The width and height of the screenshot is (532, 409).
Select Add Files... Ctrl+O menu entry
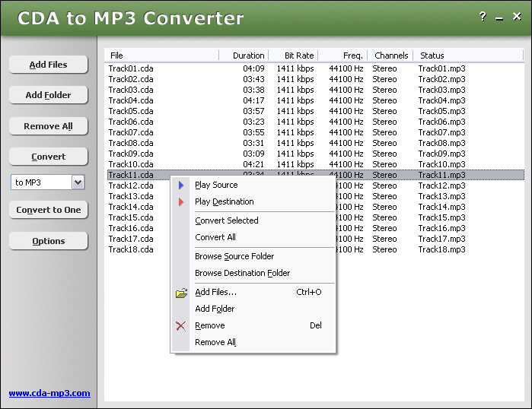tap(253, 292)
